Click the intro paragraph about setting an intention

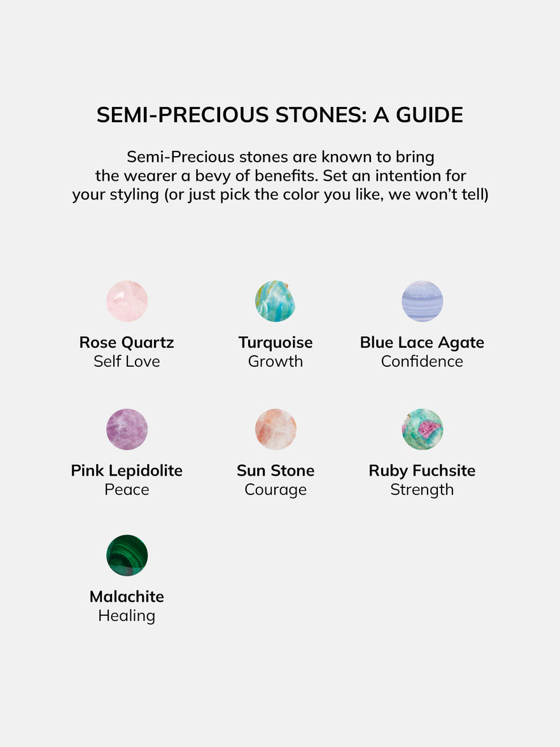(x=280, y=175)
